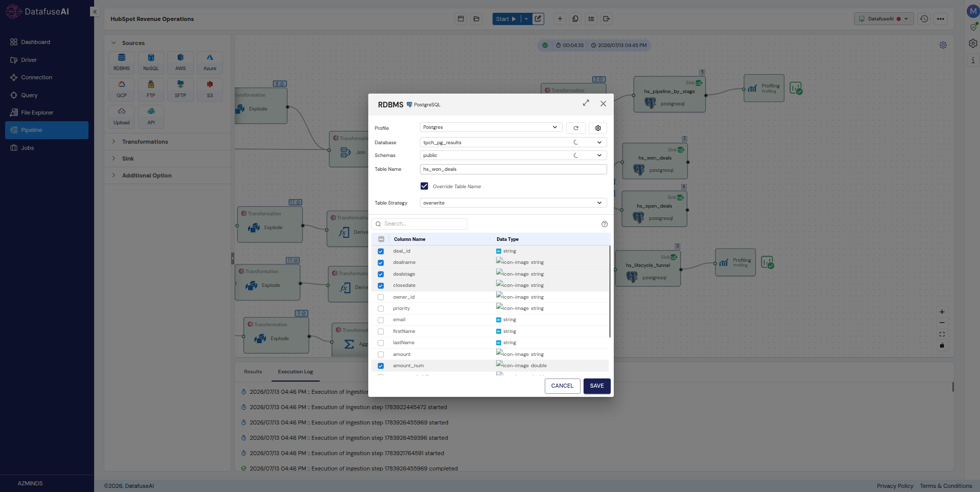980x492 pixels.
Task: Click the CANCEL button
Action: (562, 386)
